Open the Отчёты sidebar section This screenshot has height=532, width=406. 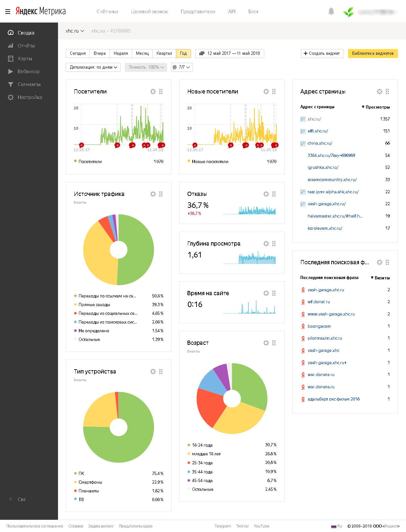(29, 45)
